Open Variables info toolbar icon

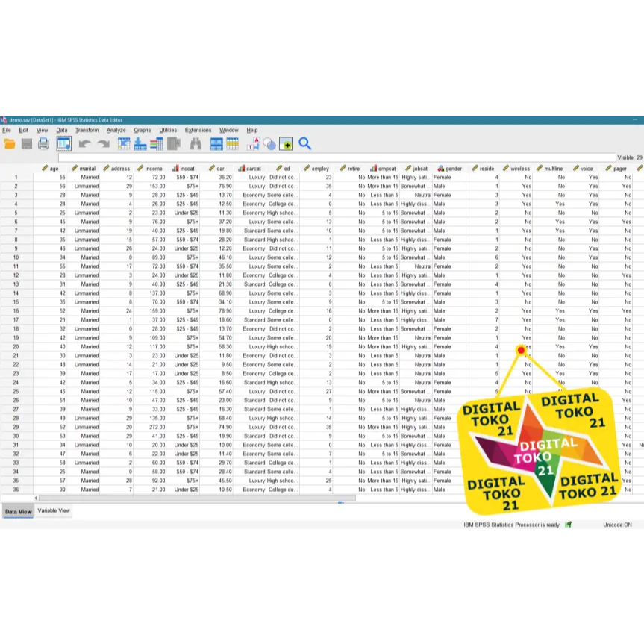coord(157,144)
